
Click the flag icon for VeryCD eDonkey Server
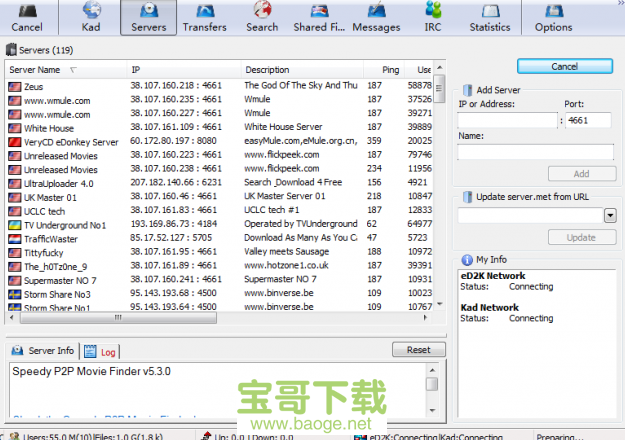point(15,142)
